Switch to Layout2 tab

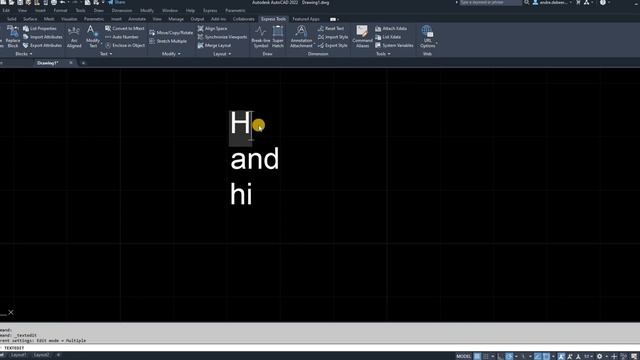click(x=41, y=355)
